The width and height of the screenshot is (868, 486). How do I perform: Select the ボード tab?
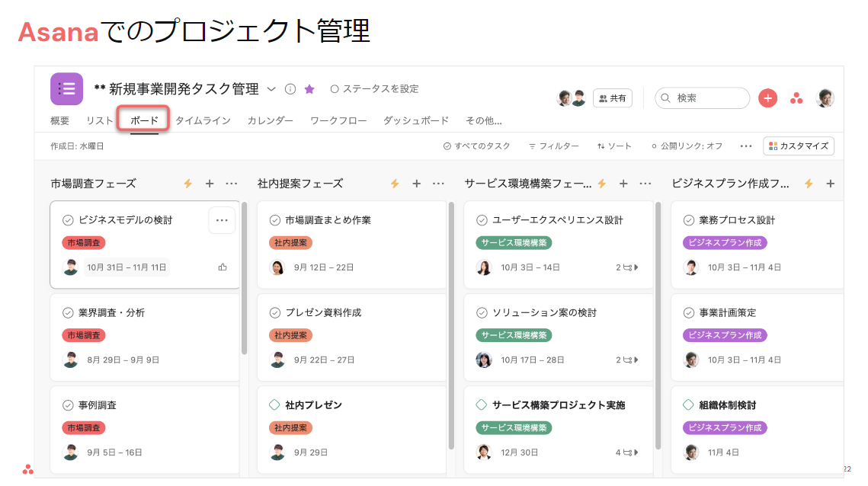(x=145, y=120)
